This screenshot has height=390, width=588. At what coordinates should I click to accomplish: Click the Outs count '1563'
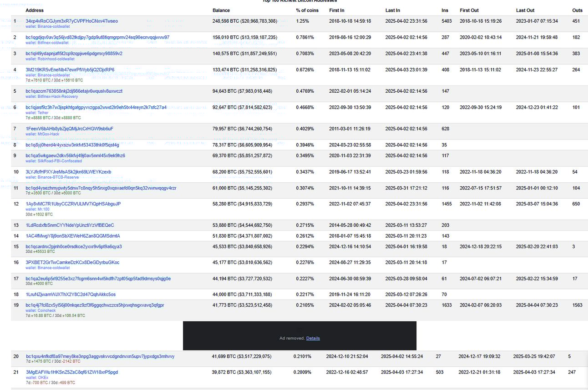[x=578, y=305]
